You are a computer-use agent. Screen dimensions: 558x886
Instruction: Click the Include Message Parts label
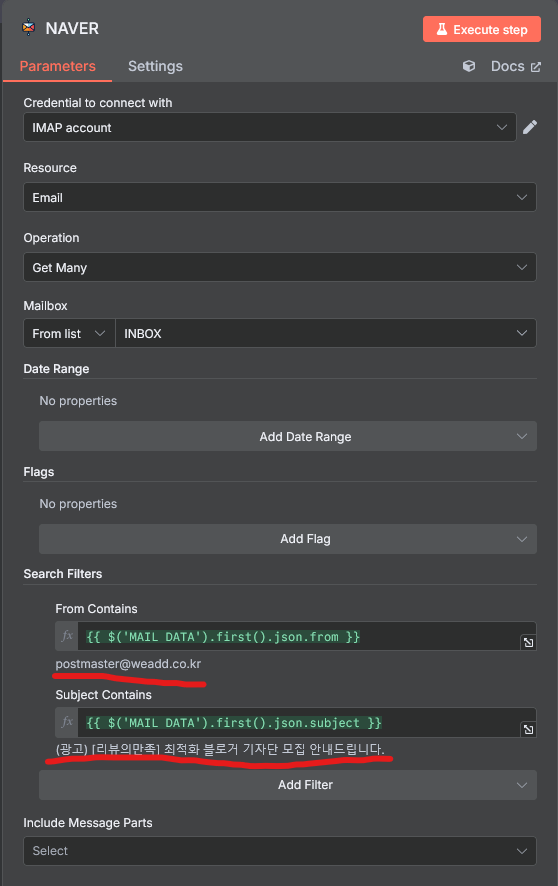88,823
